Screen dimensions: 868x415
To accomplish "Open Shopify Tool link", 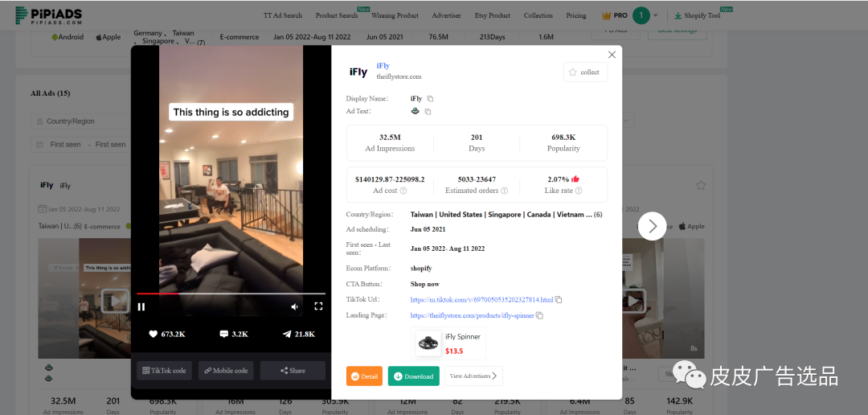I will pos(697,15).
